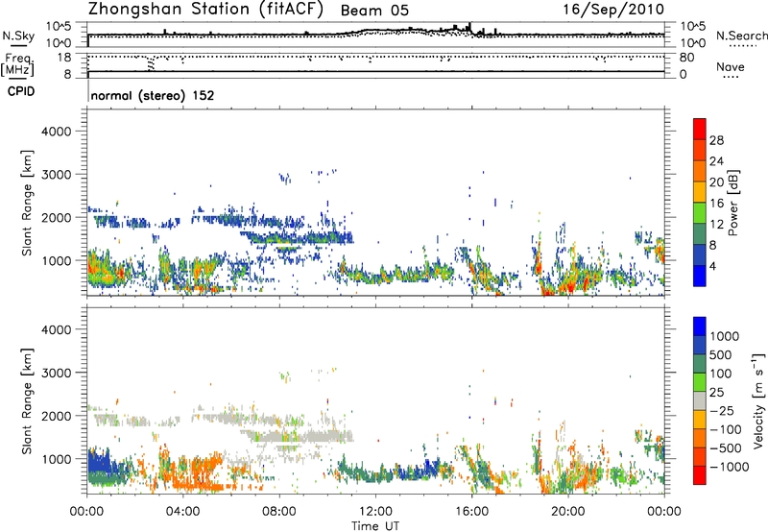Click '3000' tick in velocity panel
Image resolution: width=768 pixels, height=532 pixels.
pyautogui.click(x=56, y=373)
